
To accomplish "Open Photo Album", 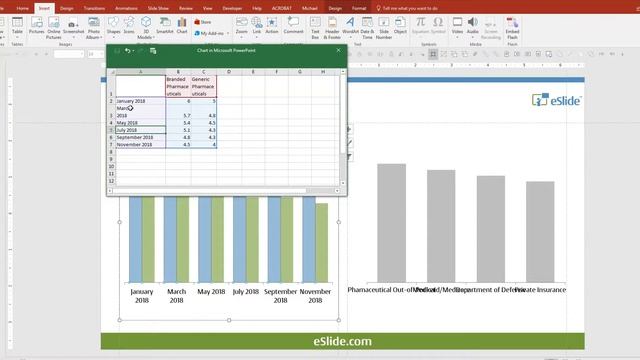I will [x=94, y=28].
